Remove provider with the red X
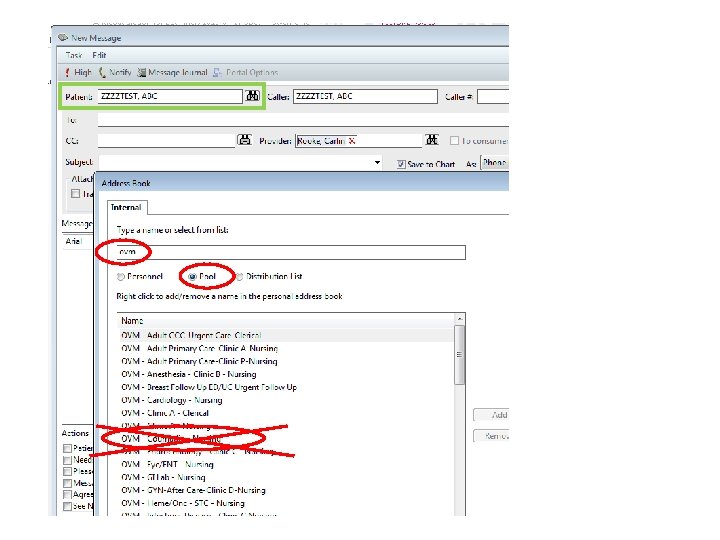The width and height of the screenshot is (720, 540). click(352, 141)
